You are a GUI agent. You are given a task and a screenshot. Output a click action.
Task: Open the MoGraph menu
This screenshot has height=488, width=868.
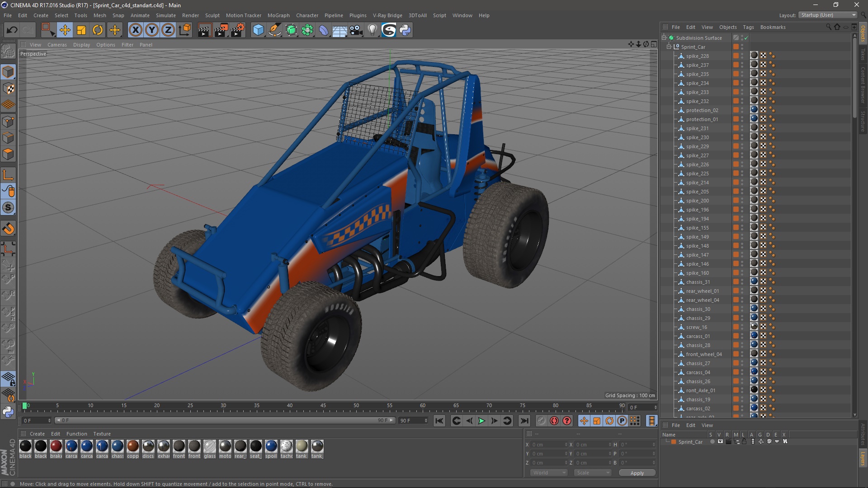[278, 15]
